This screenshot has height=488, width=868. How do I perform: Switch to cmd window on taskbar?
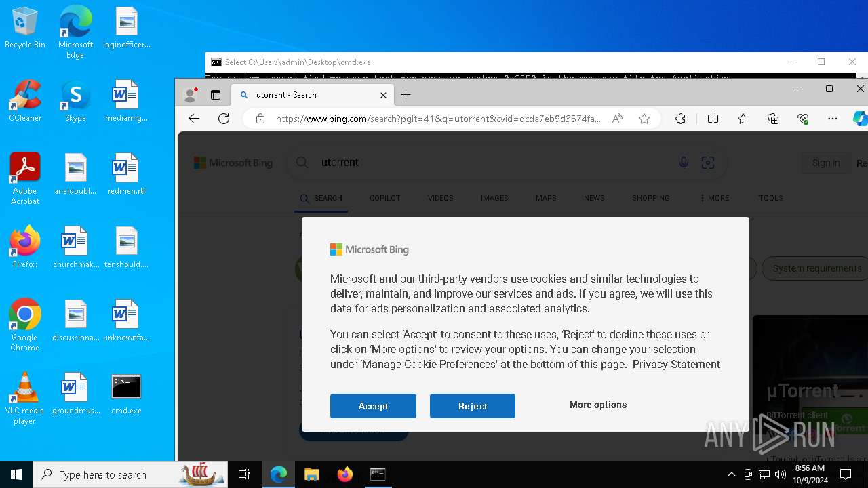point(378,474)
